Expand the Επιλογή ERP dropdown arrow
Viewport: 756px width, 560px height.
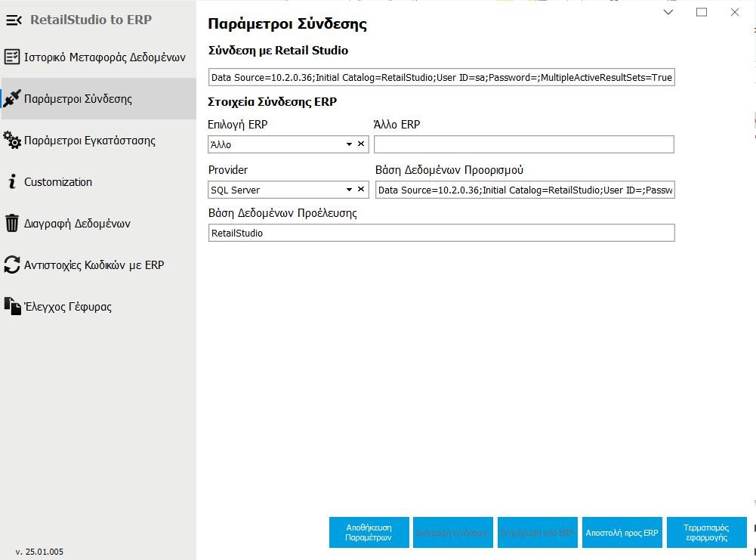click(350, 144)
